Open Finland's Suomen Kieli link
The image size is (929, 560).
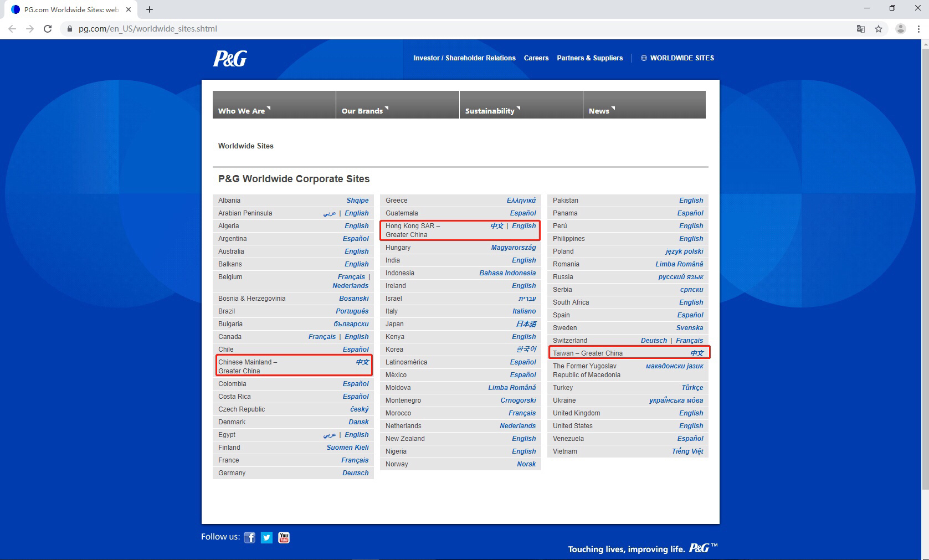point(347,448)
